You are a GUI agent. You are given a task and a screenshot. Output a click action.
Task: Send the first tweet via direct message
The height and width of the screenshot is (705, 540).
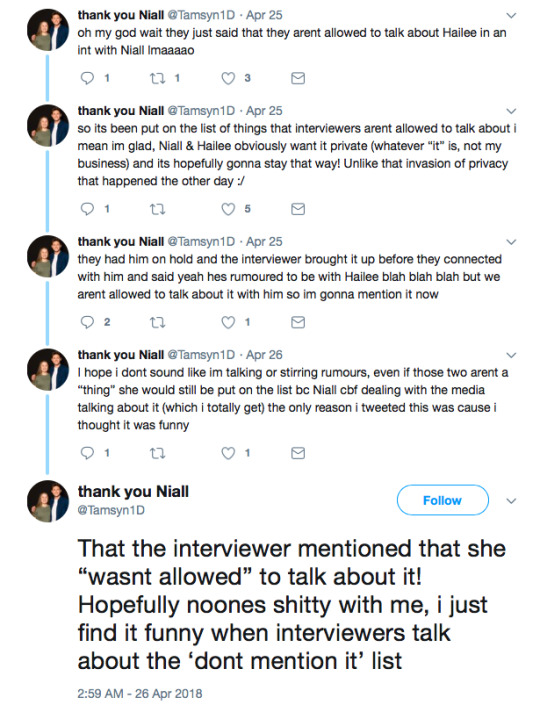[x=298, y=78]
